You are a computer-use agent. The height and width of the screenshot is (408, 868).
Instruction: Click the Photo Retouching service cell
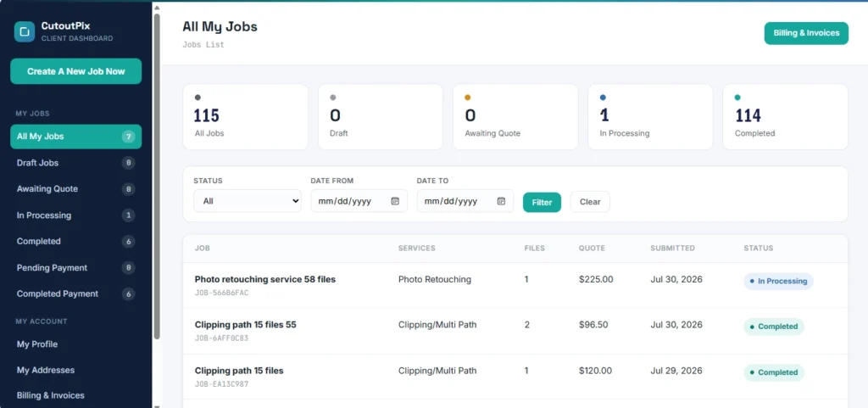435,280
